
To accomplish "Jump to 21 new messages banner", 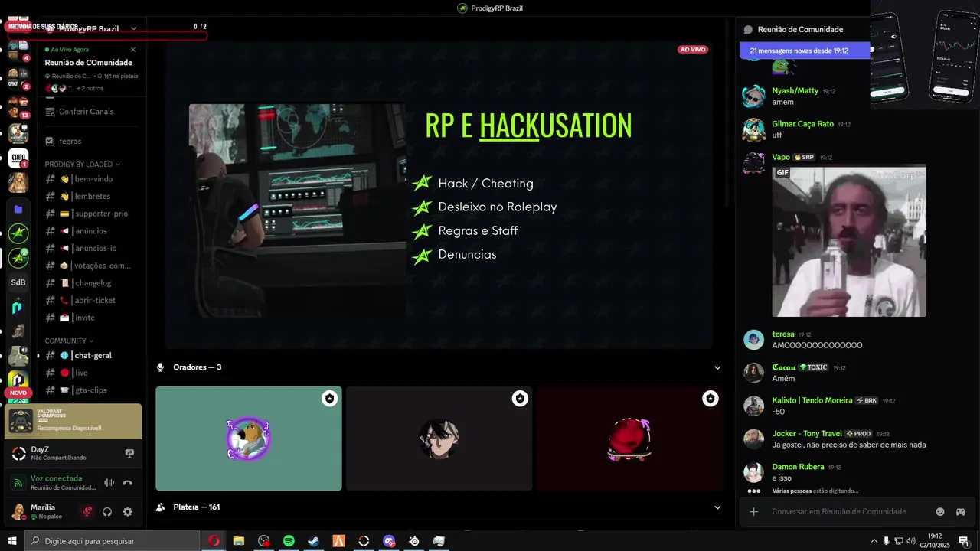I will point(805,51).
